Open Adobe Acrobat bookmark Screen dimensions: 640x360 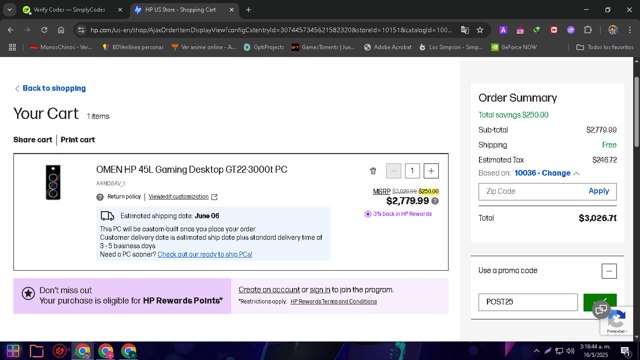[x=388, y=47]
